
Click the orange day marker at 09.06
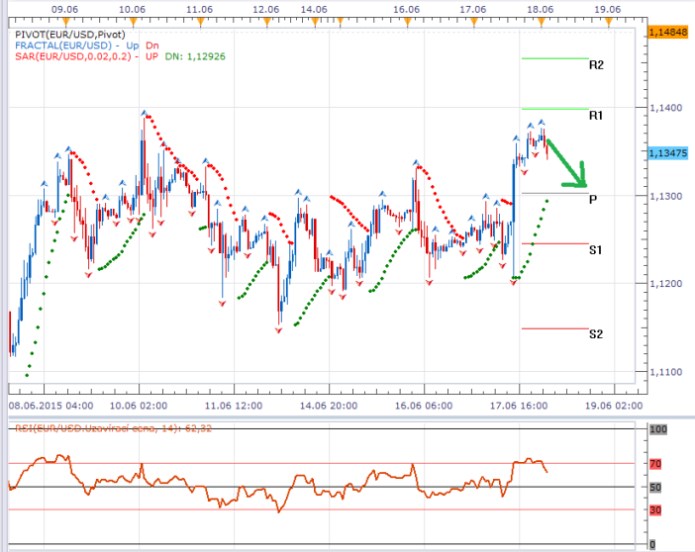click(64, 20)
